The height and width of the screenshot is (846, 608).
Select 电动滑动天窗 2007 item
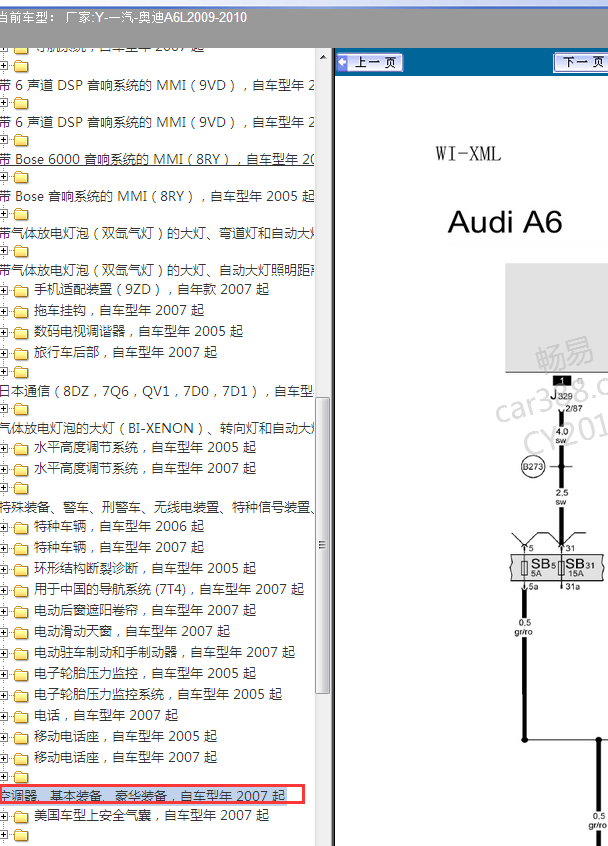point(132,631)
